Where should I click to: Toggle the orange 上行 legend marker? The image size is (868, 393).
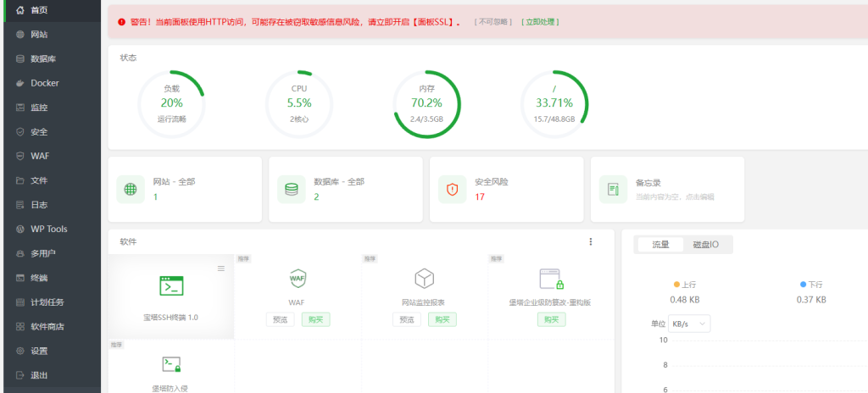(x=676, y=285)
